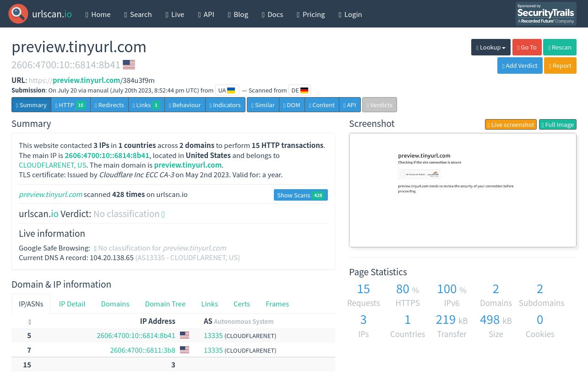
Task: Click the IP Address column header
Action: click(x=158, y=321)
